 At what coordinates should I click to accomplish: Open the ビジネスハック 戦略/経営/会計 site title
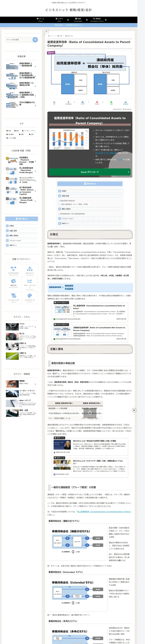pos(68,10)
